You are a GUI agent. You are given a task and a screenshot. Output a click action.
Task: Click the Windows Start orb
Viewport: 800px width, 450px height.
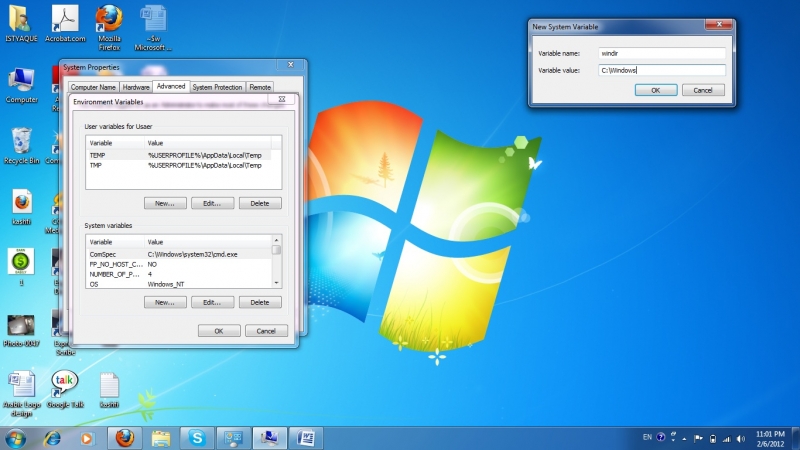[x=16, y=438]
